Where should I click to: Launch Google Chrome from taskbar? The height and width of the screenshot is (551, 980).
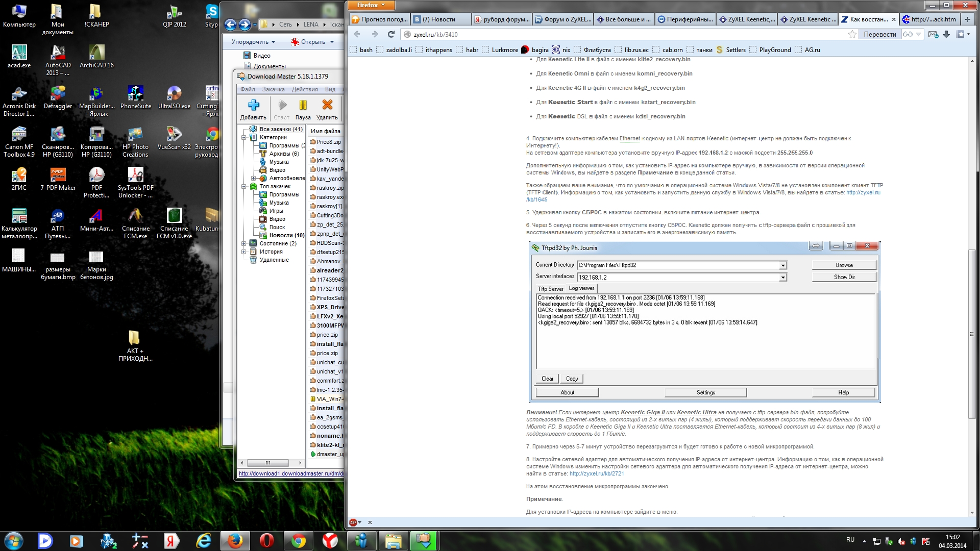click(298, 540)
